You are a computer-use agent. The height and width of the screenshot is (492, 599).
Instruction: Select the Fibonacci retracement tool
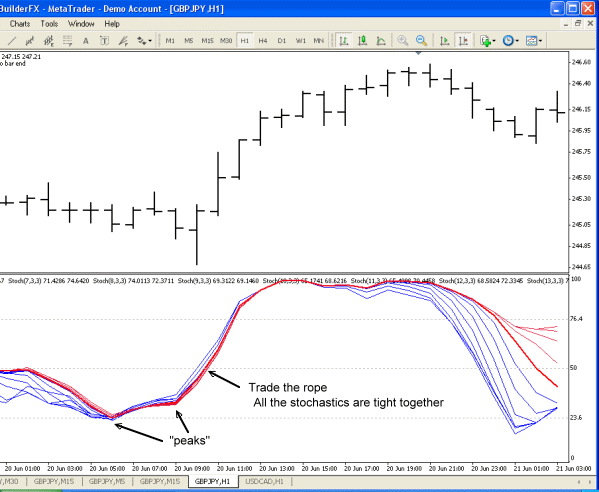[67, 40]
